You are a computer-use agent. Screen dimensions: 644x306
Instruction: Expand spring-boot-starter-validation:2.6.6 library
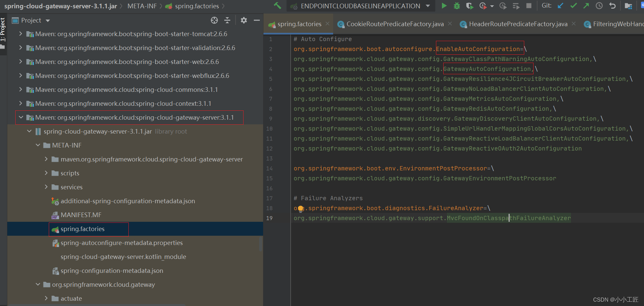[21, 48]
